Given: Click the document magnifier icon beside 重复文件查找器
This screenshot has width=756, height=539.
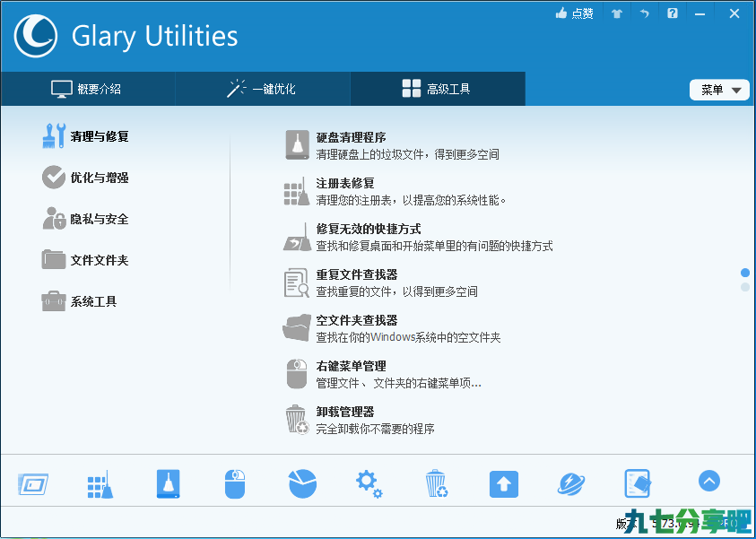Looking at the screenshot, I should tap(297, 283).
